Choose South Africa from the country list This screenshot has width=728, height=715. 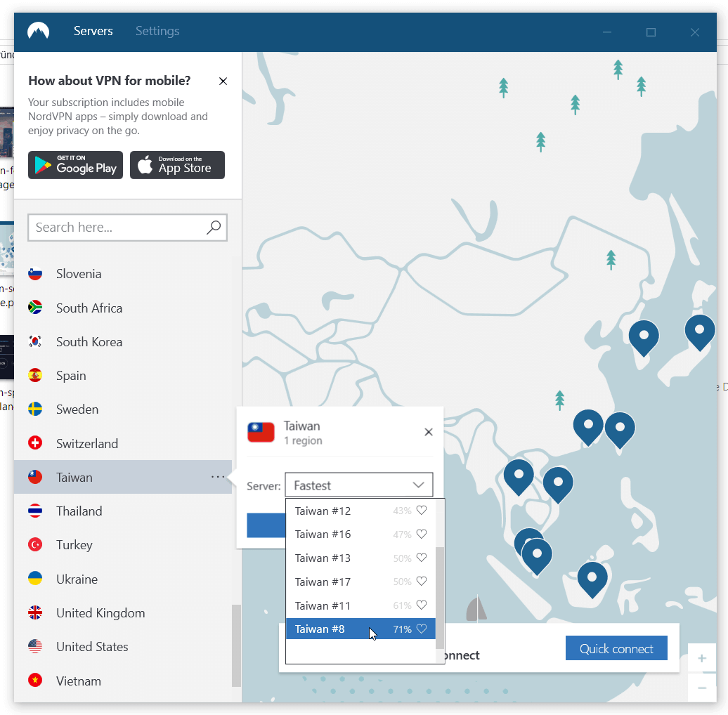click(x=123, y=308)
